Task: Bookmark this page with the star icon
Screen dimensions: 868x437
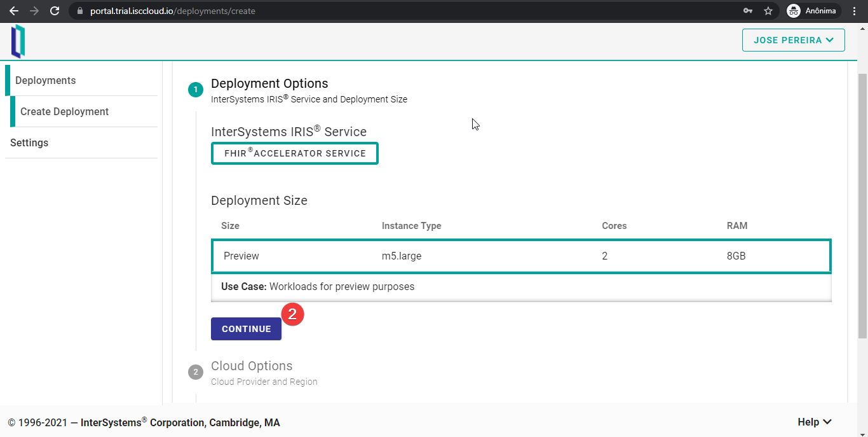Action: pyautogui.click(x=768, y=11)
